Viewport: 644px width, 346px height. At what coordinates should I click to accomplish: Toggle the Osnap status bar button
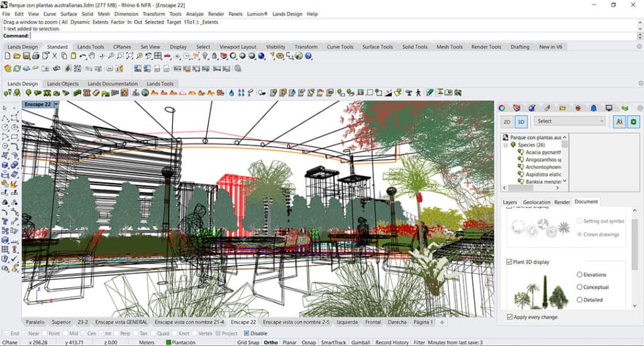(x=309, y=342)
